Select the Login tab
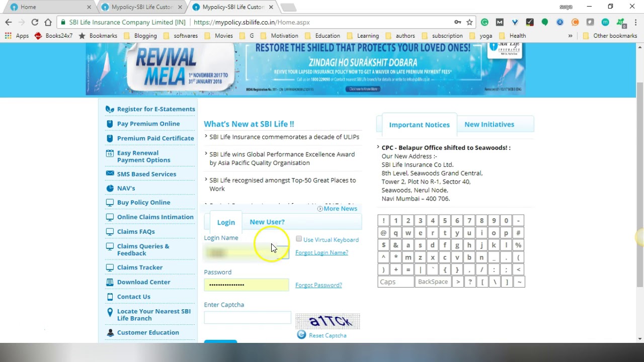 pos(226,222)
